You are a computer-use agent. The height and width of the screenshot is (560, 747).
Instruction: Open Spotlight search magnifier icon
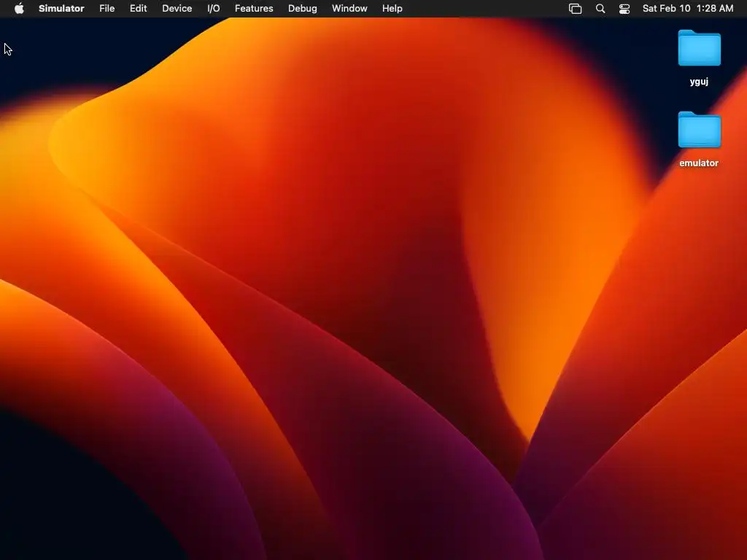(600, 9)
